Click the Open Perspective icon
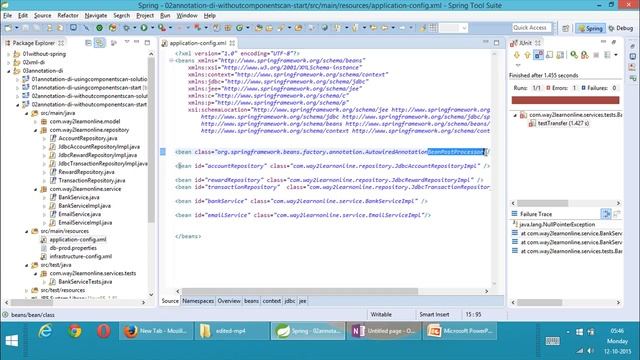The height and width of the screenshot is (360, 640). (565, 28)
